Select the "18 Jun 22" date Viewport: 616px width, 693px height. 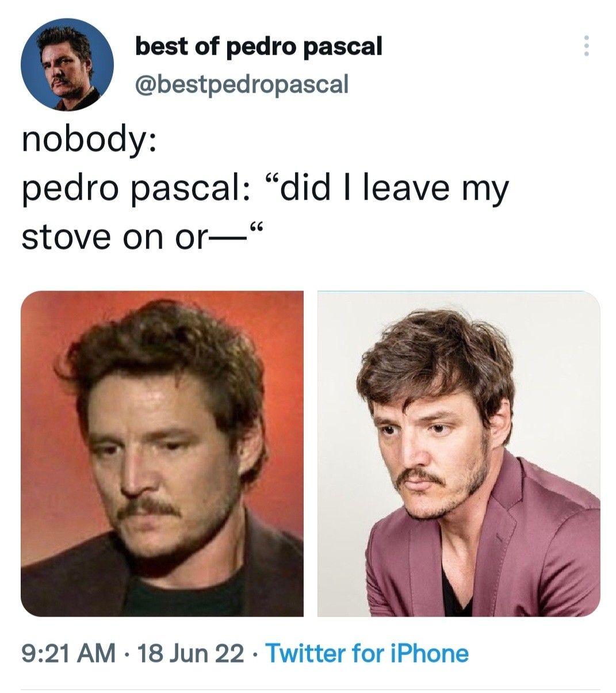pyautogui.click(x=188, y=653)
